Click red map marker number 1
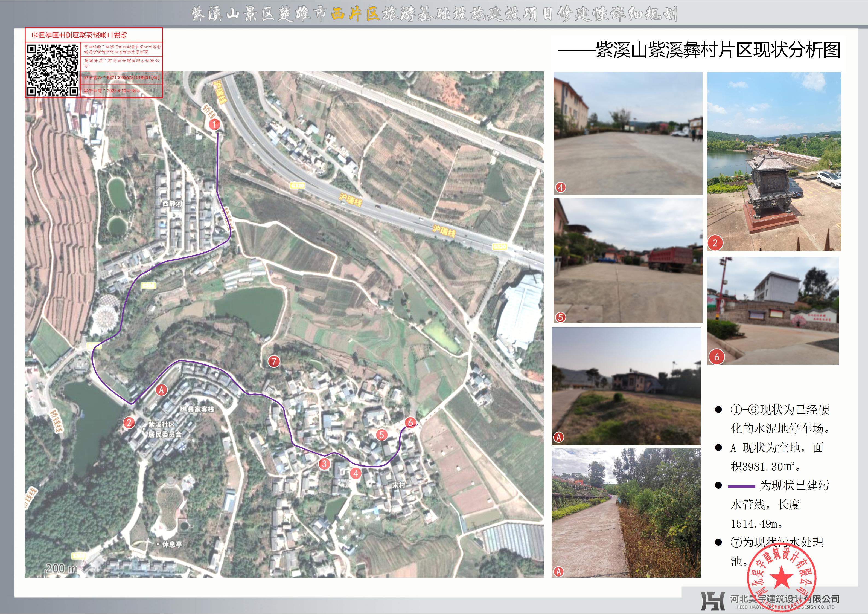Viewport: 868px width, 614px height. pos(215,124)
